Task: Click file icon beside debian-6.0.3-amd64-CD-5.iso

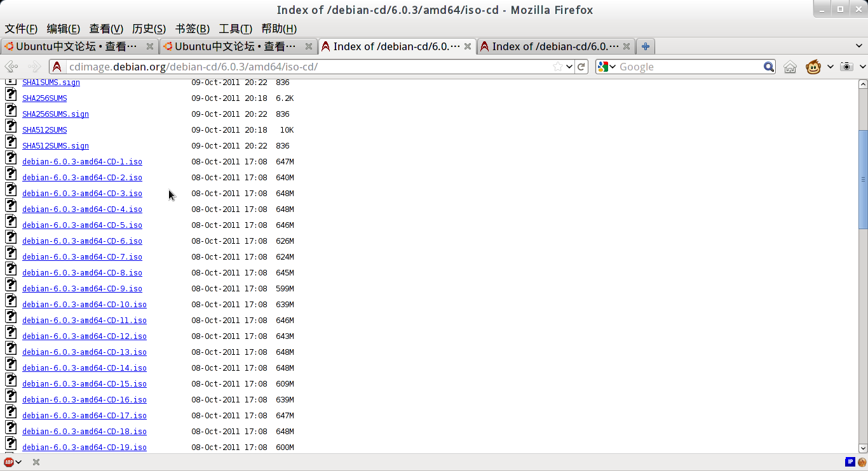Action: click(11, 222)
